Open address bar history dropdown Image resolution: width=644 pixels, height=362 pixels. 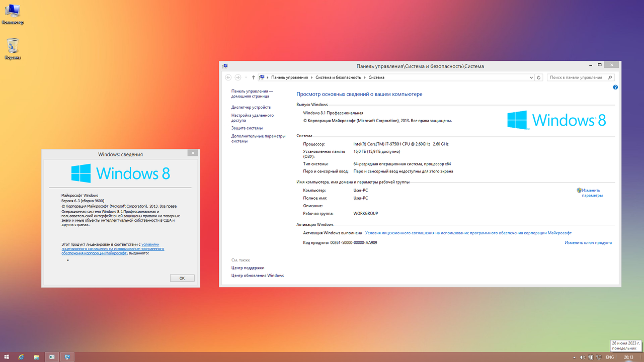[x=531, y=77]
